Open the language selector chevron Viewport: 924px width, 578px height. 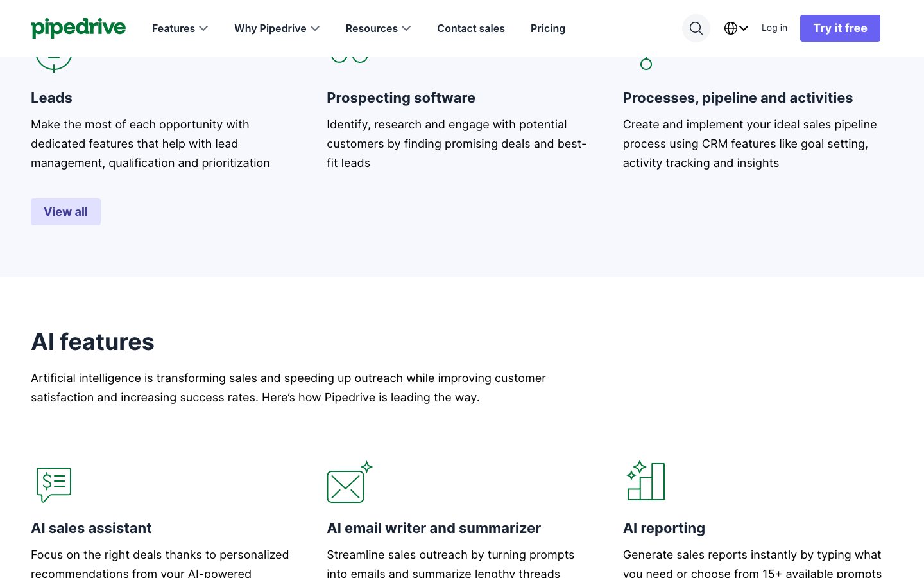(x=744, y=28)
